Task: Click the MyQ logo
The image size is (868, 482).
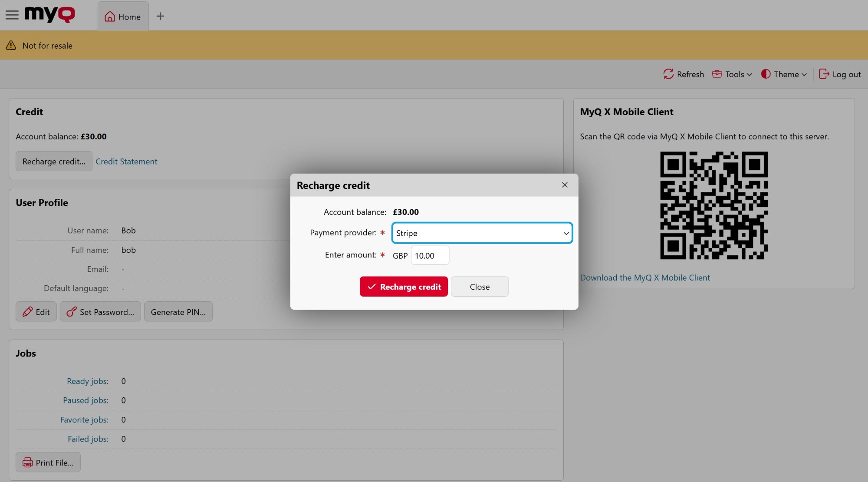Action: pos(49,15)
